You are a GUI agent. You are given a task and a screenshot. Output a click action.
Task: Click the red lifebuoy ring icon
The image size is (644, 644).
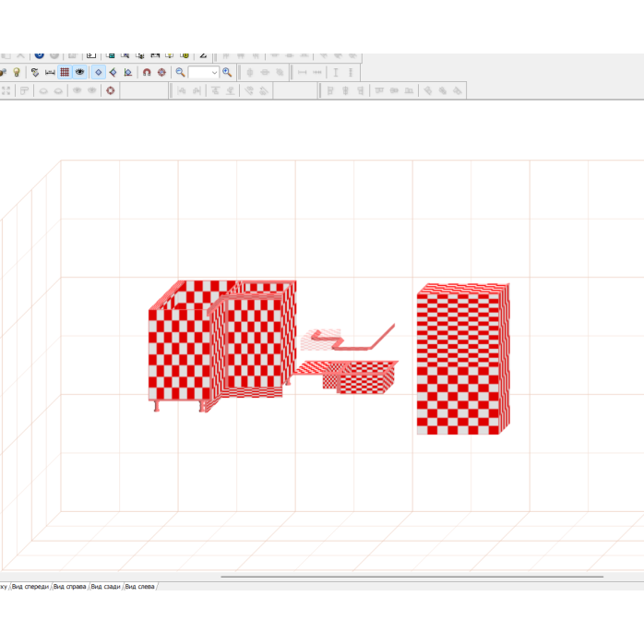(110, 90)
